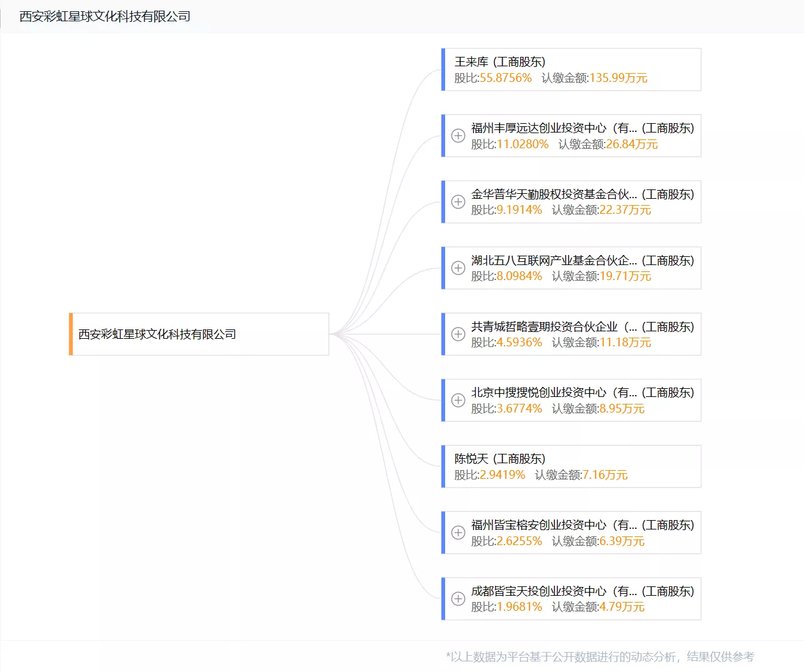Click subscribed amount 26.84万元
This screenshot has height=672, width=804.
point(632,144)
